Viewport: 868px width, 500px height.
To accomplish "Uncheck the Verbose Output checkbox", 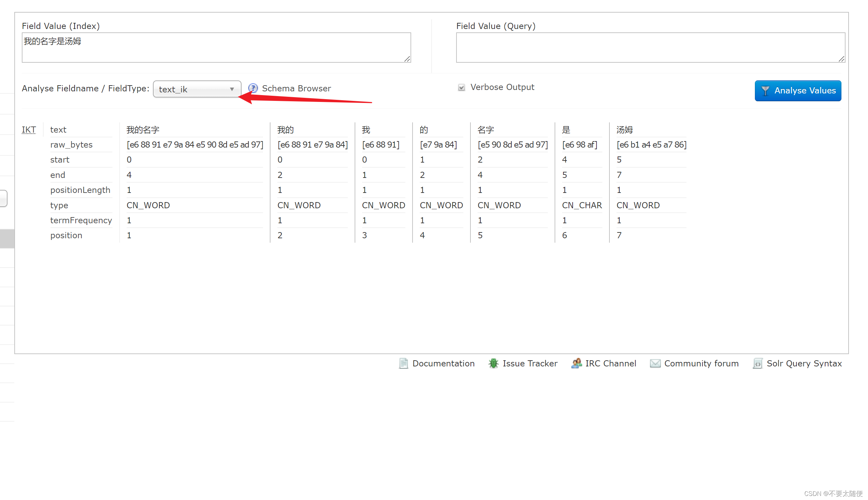I will [x=461, y=87].
